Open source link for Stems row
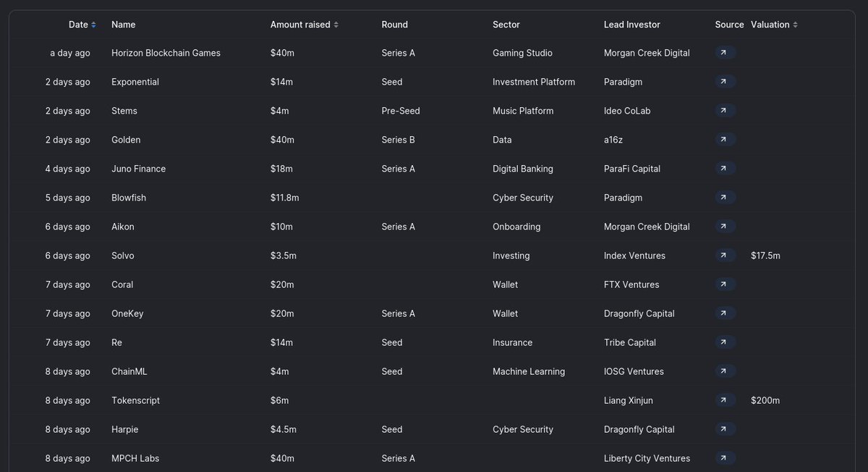The width and height of the screenshot is (868, 472). [725, 111]
